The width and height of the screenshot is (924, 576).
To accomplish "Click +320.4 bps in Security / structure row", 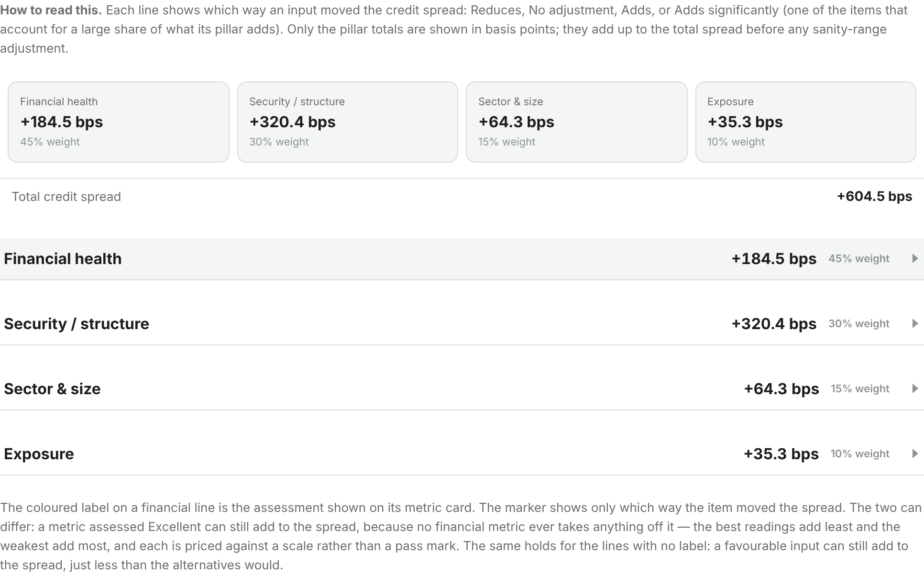I will pos(774,324).
